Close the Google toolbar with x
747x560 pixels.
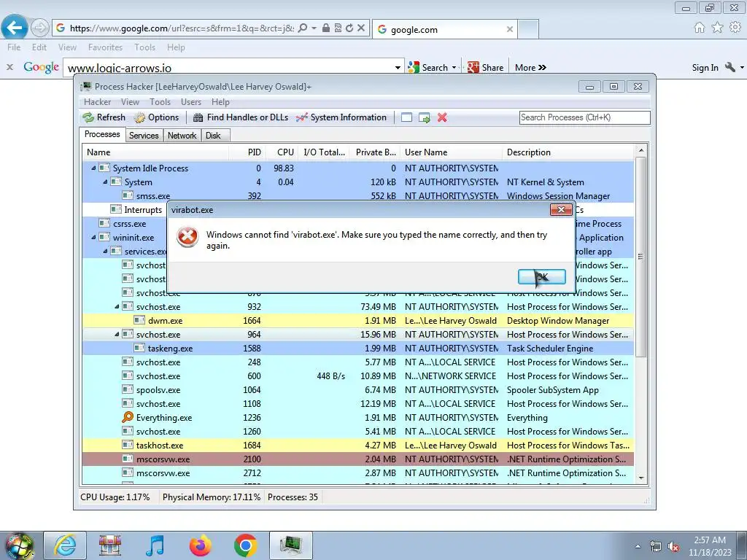9,67
